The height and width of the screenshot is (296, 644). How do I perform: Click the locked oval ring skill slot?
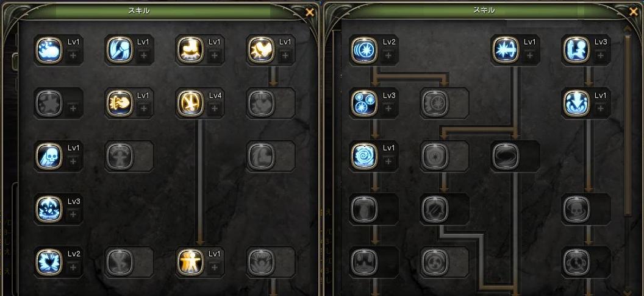coord(505,156)
